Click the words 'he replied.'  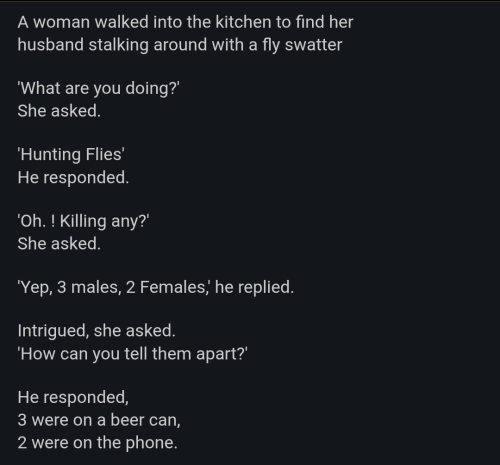tap(254, 287)
